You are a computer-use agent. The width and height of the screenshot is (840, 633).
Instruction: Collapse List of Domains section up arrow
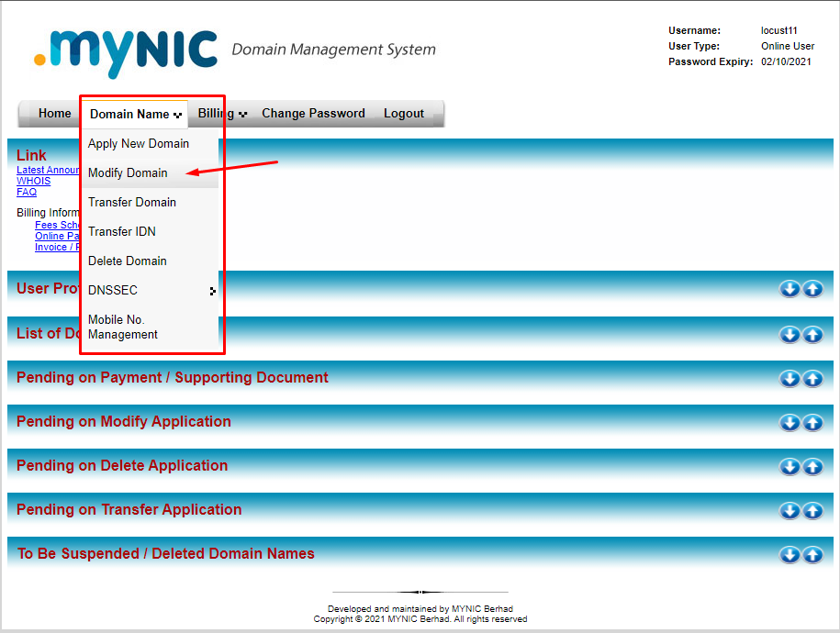(x=812, y=335)
